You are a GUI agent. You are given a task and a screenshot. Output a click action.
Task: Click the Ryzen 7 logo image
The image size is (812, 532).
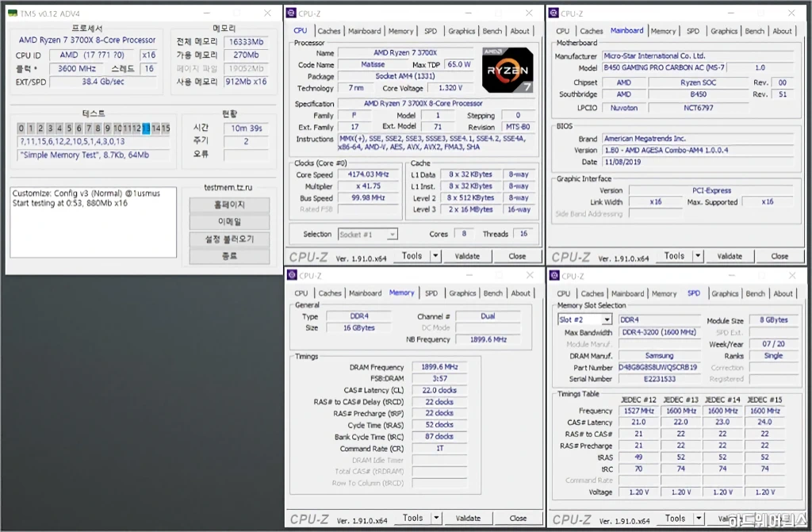507,70
